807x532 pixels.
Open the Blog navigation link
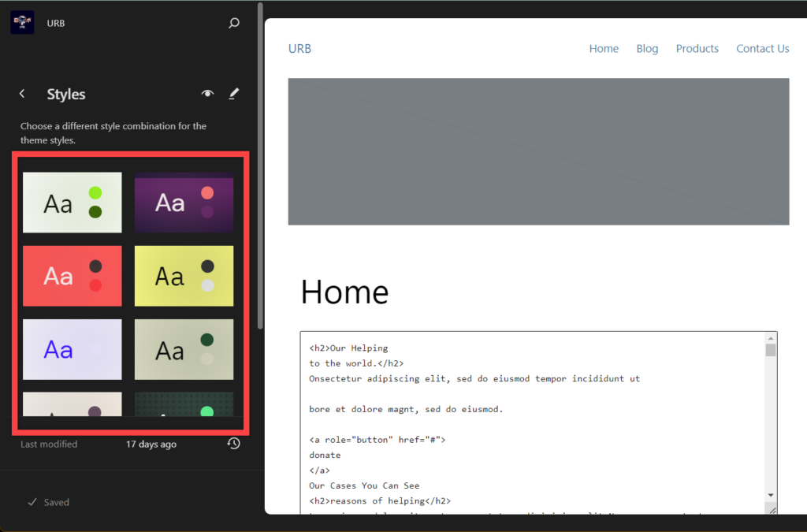coord(647,48)
